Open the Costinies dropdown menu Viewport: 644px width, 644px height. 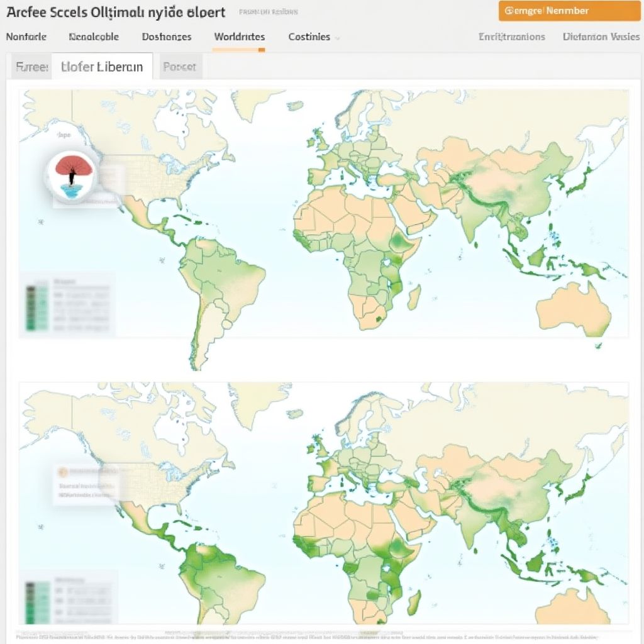pyautogui.click(x=311, y=37)
